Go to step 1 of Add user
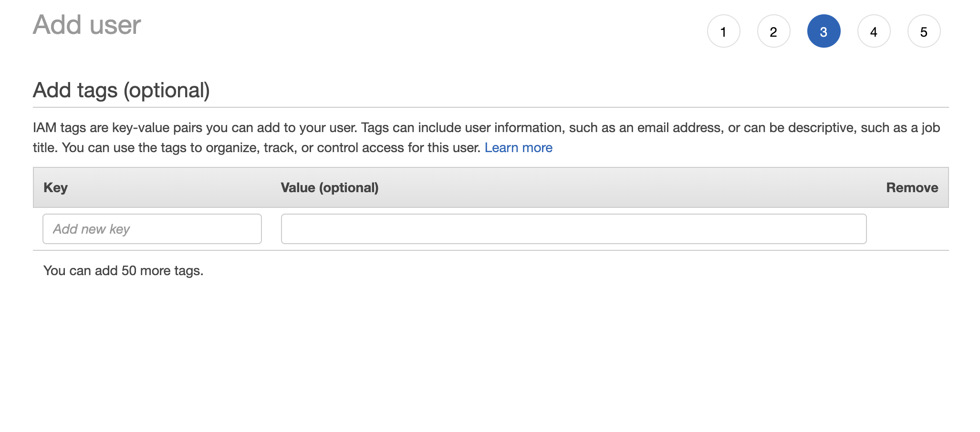The height and width of the screenshot is (432, 980). 723,31
